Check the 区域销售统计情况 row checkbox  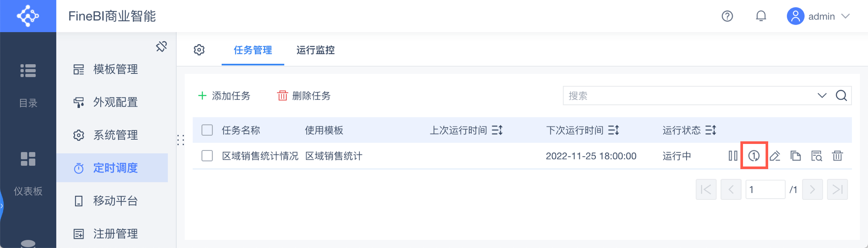[207, 156]
